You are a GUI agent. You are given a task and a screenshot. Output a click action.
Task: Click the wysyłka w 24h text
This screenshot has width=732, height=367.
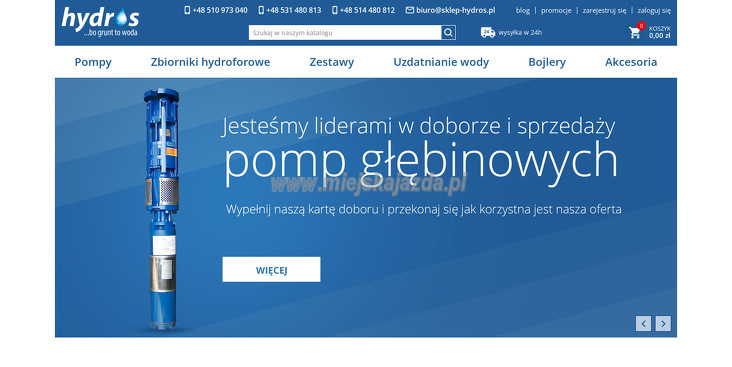click(x=520, y=33)
